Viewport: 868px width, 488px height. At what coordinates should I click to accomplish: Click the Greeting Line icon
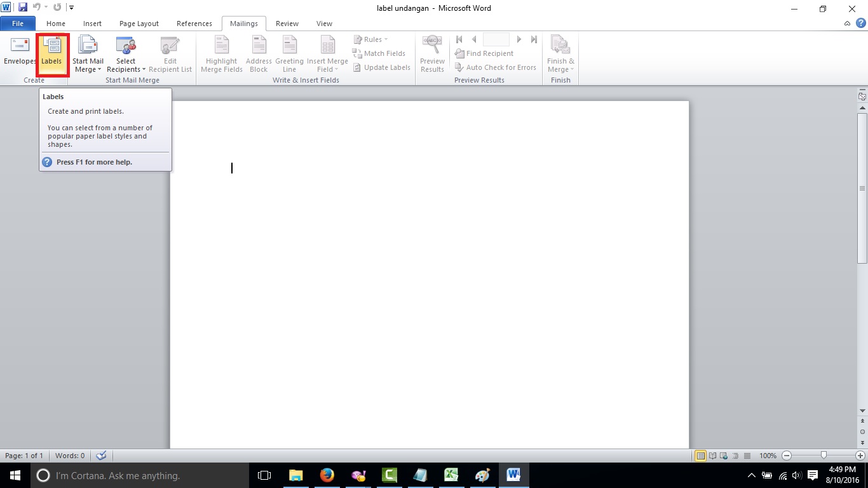pyautogui.click(x=289, y=54)
